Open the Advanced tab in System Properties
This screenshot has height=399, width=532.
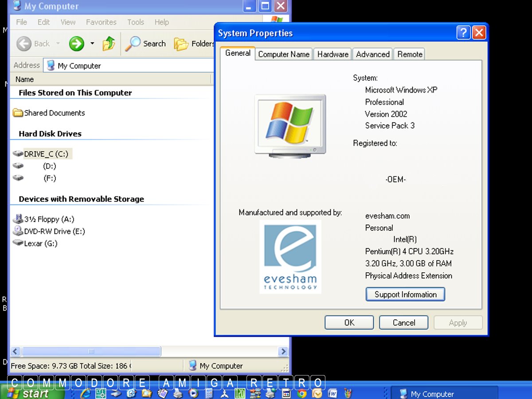[x=372, y=54]
